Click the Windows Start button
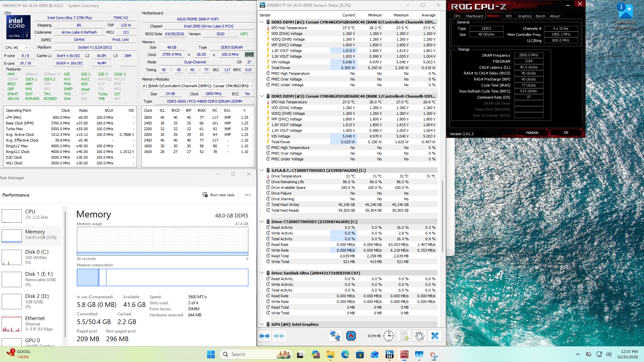This screenshot has height=362, width=644. (211, 354)
